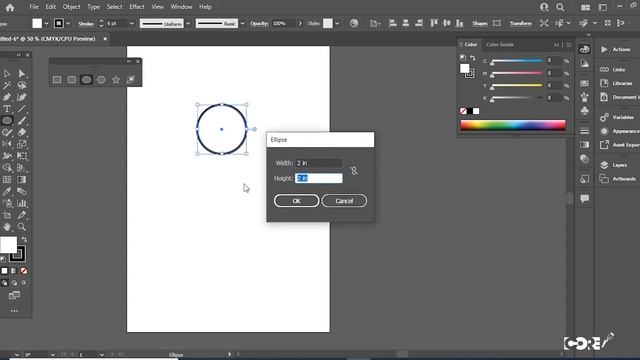Open the stroke weight dropdown
This screenshot has width=640, height=360.
[x=131, y=23]
